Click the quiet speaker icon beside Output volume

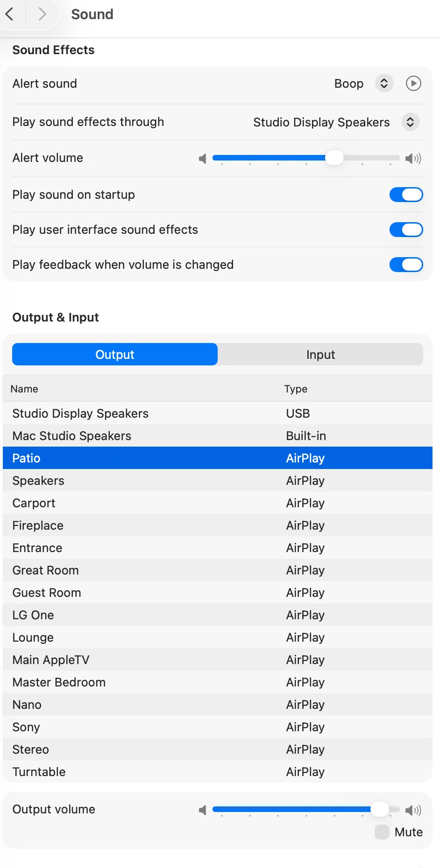point(203,810)
